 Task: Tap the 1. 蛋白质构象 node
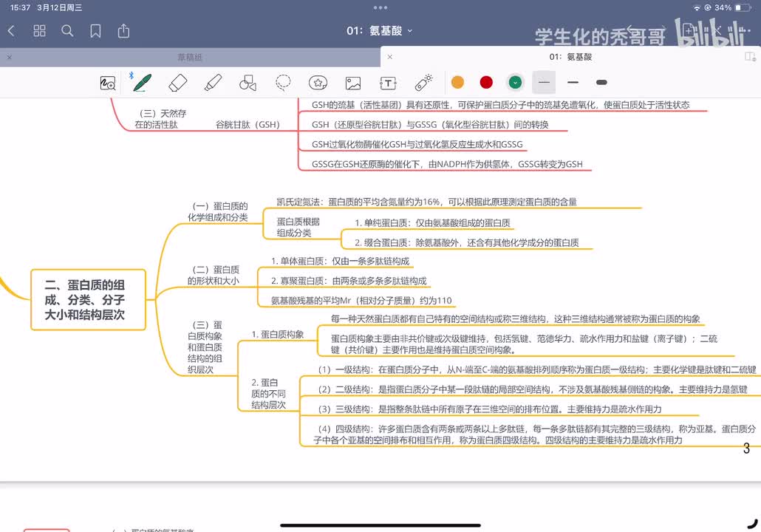[x=278, y=335]
